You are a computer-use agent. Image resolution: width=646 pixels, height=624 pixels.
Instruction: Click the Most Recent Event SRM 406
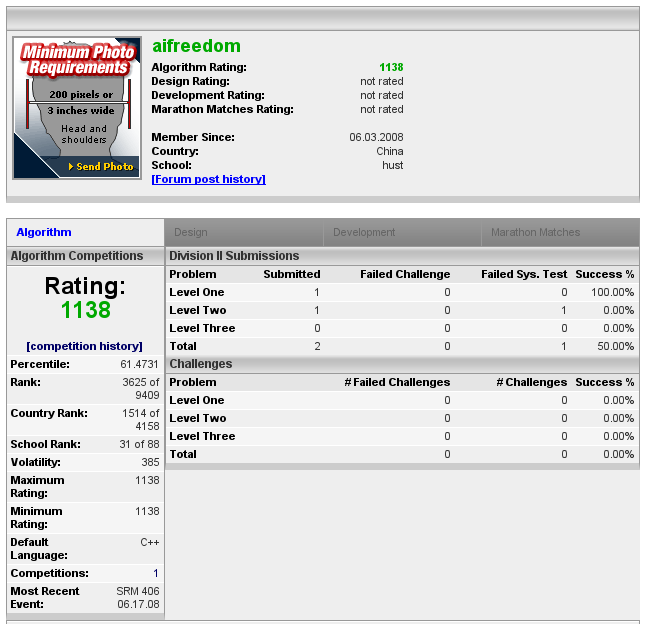click(x=138, y=591)
